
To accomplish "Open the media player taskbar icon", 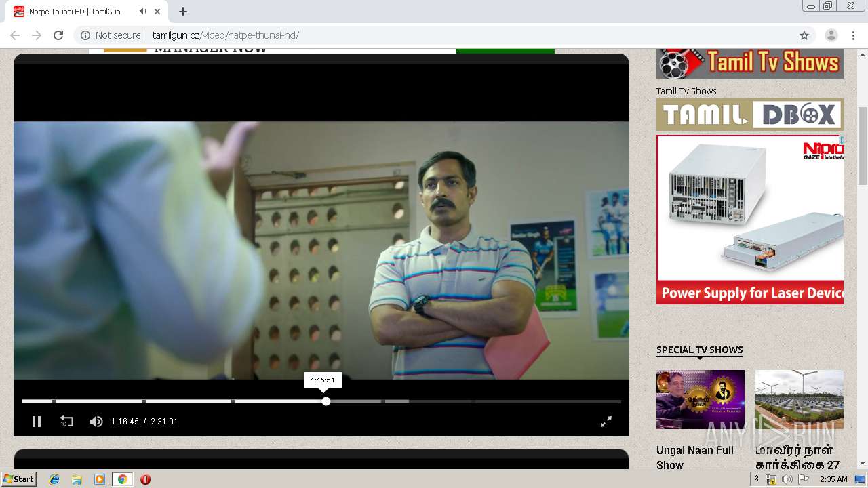I will (100, 479).
